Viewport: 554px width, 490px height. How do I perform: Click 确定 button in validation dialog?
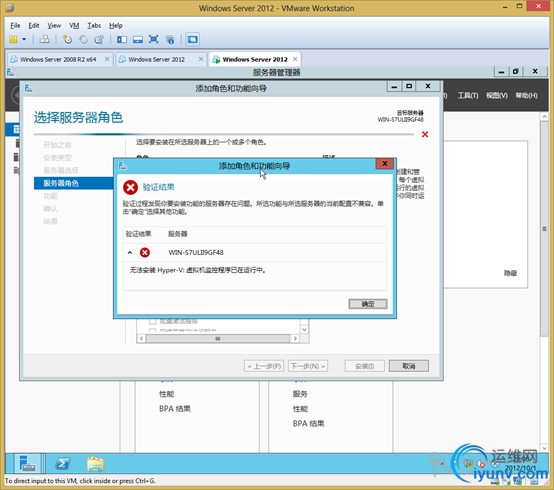[x=368, y=304]
